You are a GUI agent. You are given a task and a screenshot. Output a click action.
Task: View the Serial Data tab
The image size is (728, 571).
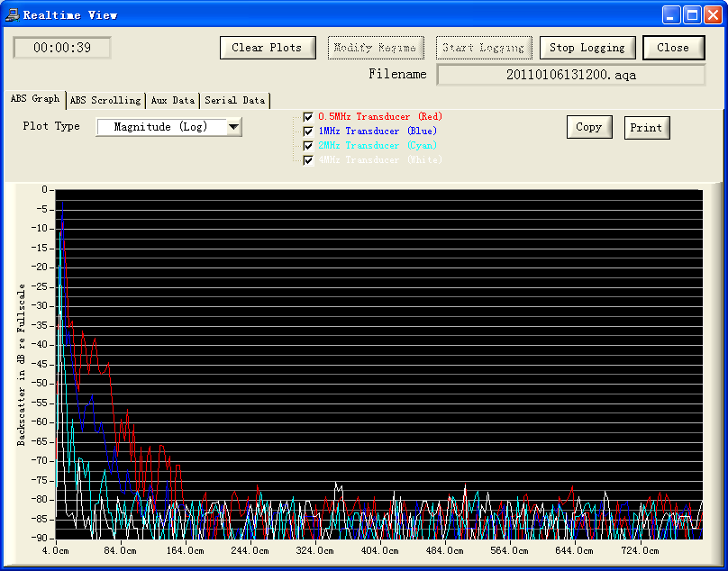tap(234, 100)
